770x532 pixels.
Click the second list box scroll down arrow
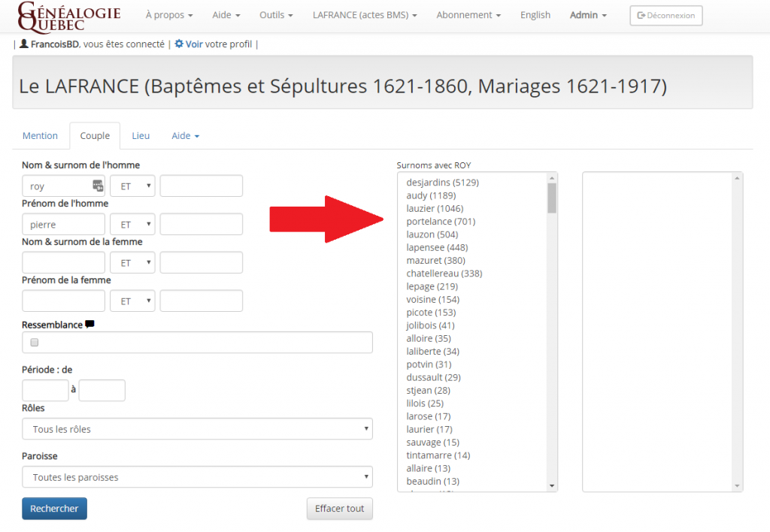(x=737, y=486)
